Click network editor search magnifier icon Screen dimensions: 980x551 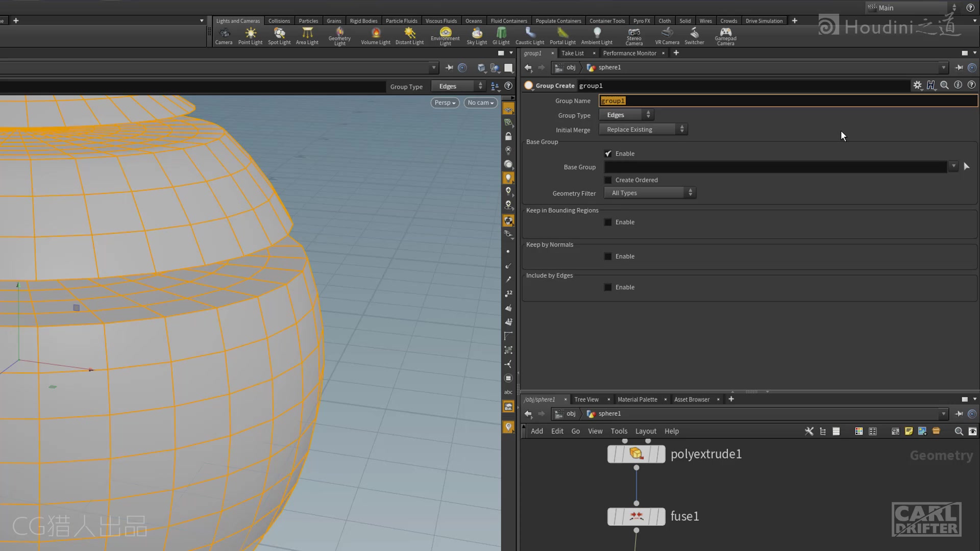click(959, 432)
